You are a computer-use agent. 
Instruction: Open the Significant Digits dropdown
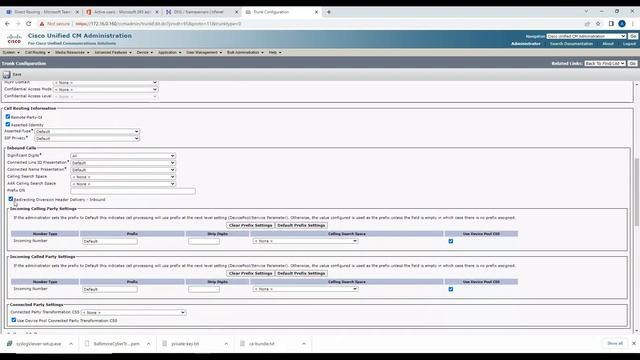123,156
